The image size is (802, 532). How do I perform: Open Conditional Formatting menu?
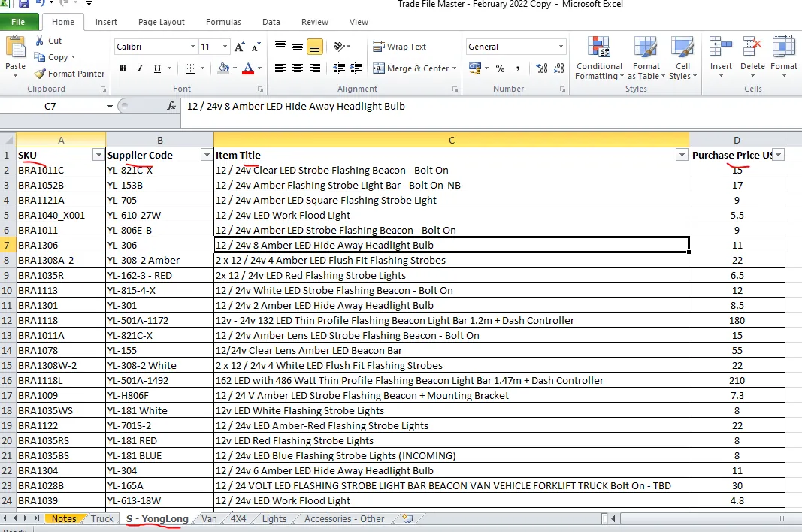[x=599, y=59]
